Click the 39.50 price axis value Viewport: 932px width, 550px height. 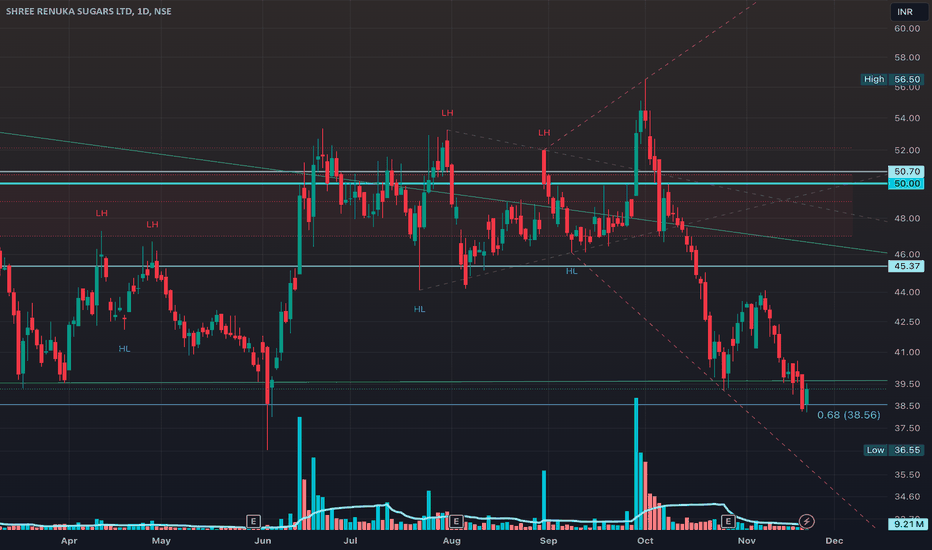(x=907, y=384)
